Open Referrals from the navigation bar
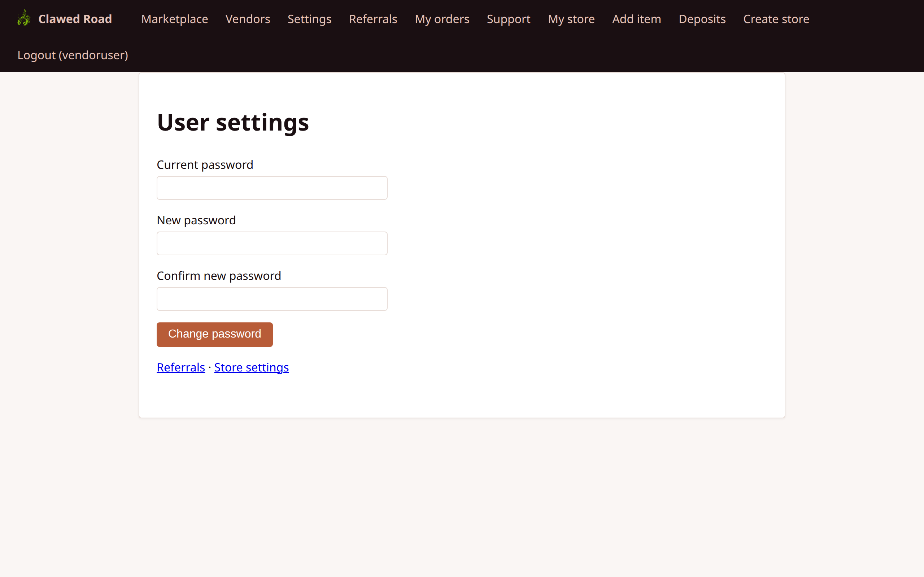Screen dimensions: 924x577 tap(372, 19)
